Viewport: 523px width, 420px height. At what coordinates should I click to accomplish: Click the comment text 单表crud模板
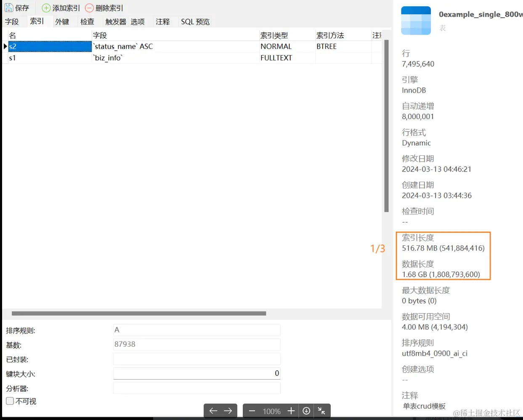pyautogui.click(x=424, y=406)
